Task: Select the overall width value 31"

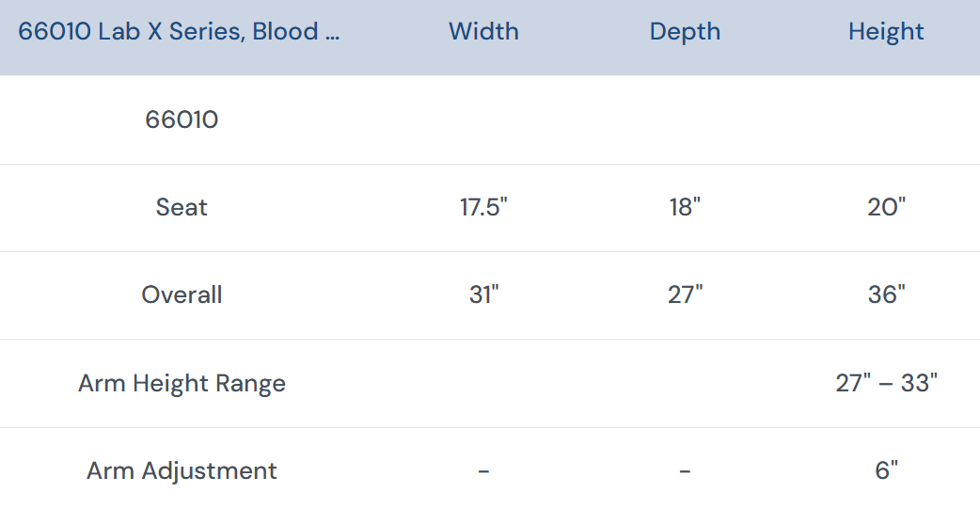Action: click(483, 294)
